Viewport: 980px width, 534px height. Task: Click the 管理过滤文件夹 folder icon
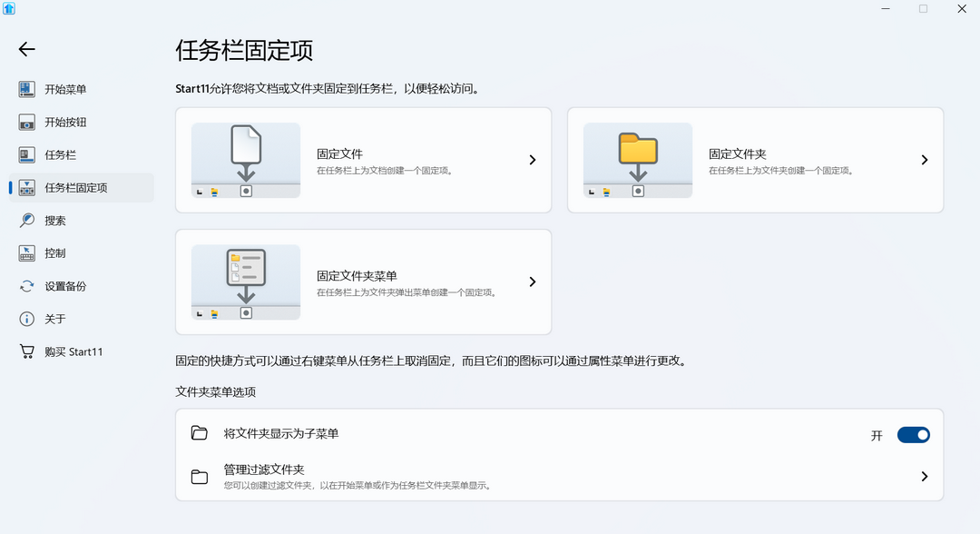coord(200,476)
